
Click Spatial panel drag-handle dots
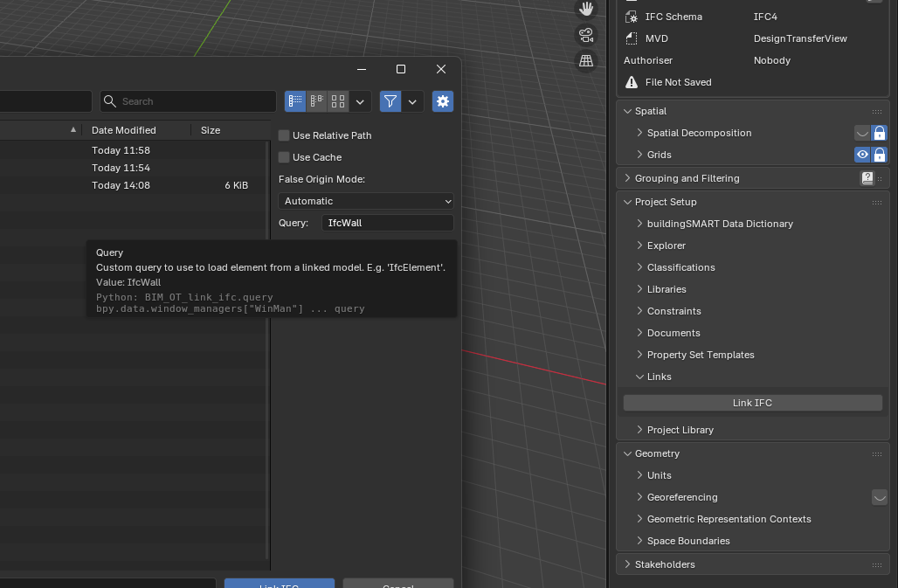click(x=877, y=112)
